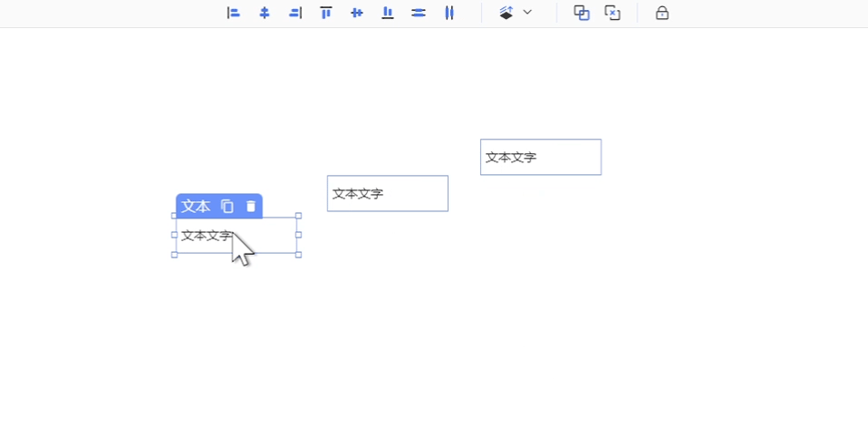This screenshot has height=436, width=868.
Task: Select the rightmost 文本文字 text box
Action: 540,157
